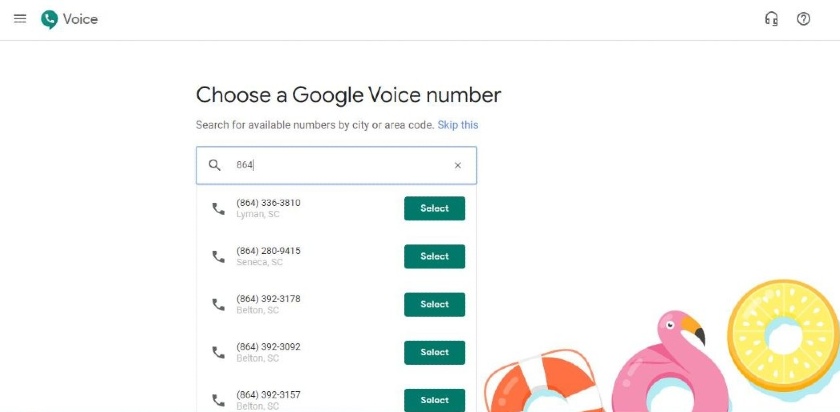Clear the search field with X
The width and height of the screenshot is (840, 412).
(458, 165)
